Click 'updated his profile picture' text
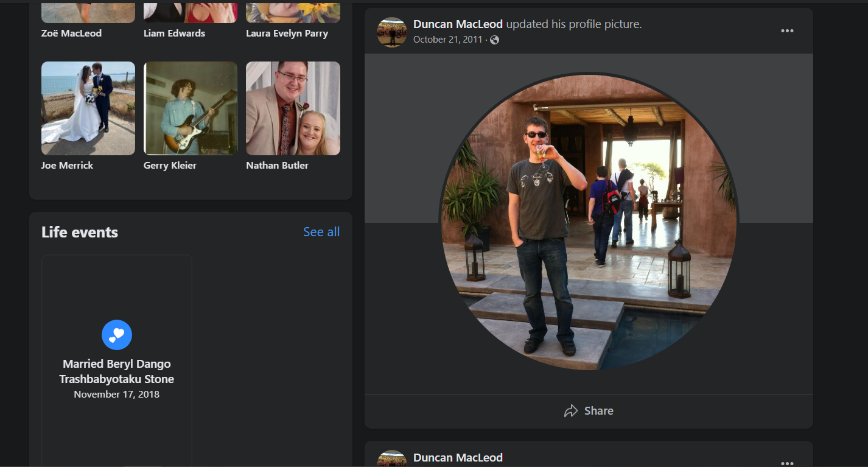 click(574, 24)
